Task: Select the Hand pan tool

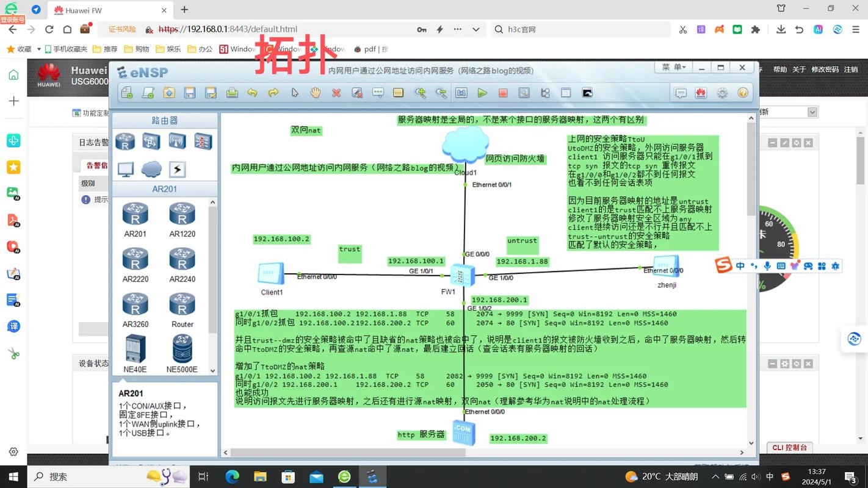Action: tap(315, 92)
